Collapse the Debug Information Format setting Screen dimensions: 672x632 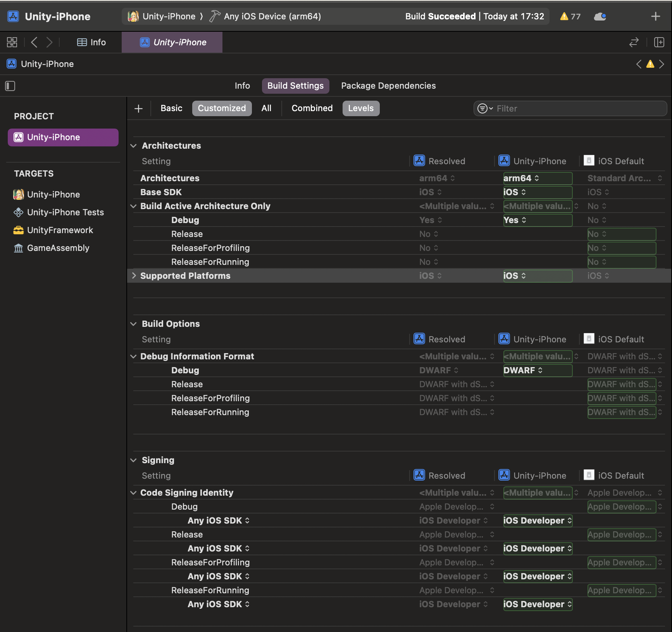click(134, 356)
